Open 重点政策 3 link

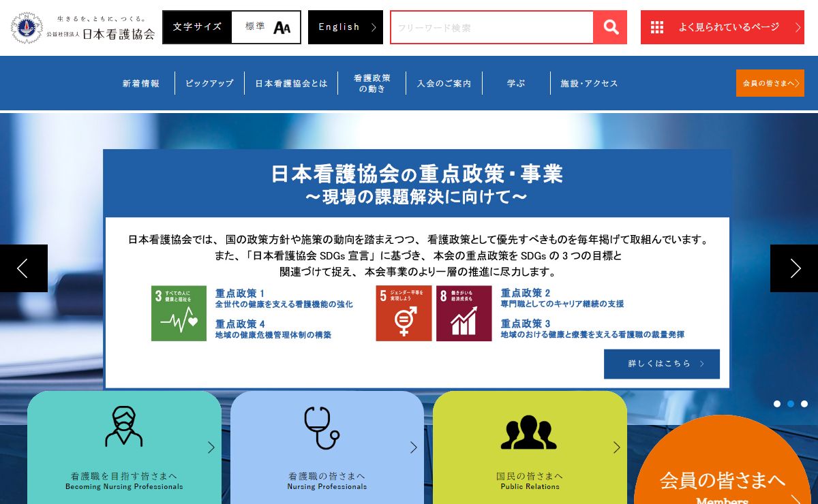coord(592,329)
